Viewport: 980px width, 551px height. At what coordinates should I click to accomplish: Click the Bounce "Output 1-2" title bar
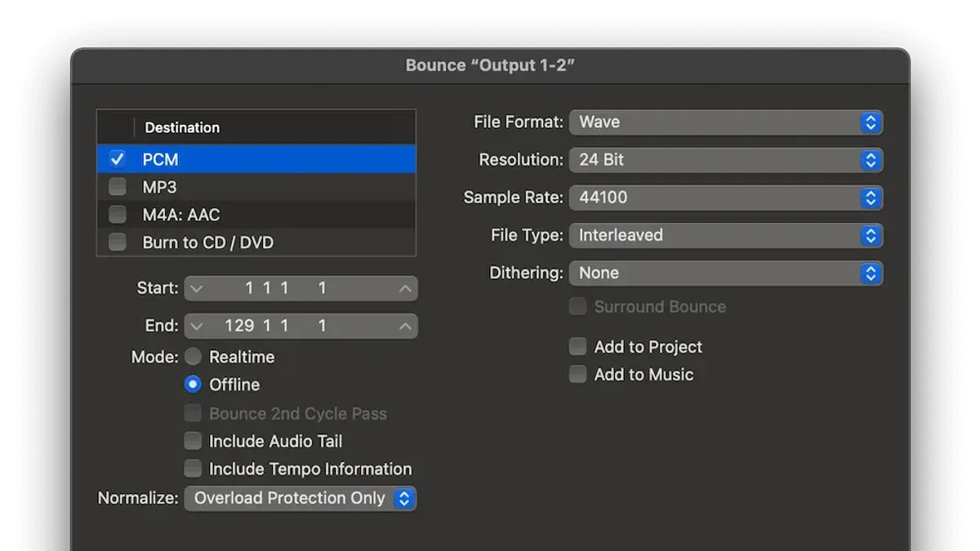pos(490,65)
